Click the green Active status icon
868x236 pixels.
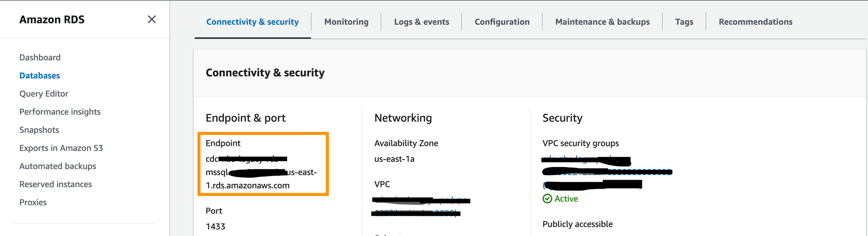pos(547,199)
